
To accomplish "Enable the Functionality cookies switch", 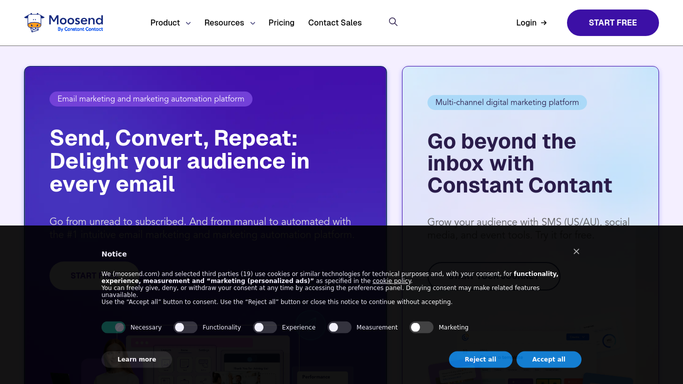I will (186, 327).
